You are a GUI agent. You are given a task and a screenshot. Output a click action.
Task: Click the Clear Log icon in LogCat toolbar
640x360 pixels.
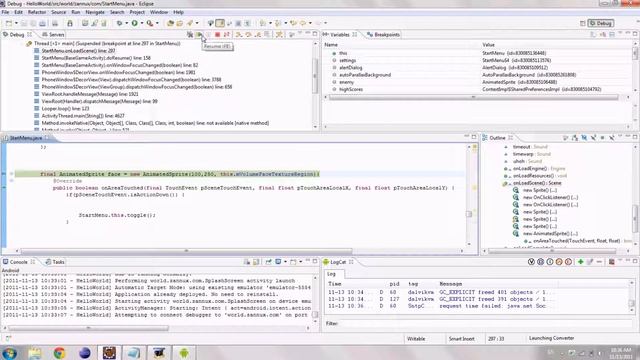(611, 262)
